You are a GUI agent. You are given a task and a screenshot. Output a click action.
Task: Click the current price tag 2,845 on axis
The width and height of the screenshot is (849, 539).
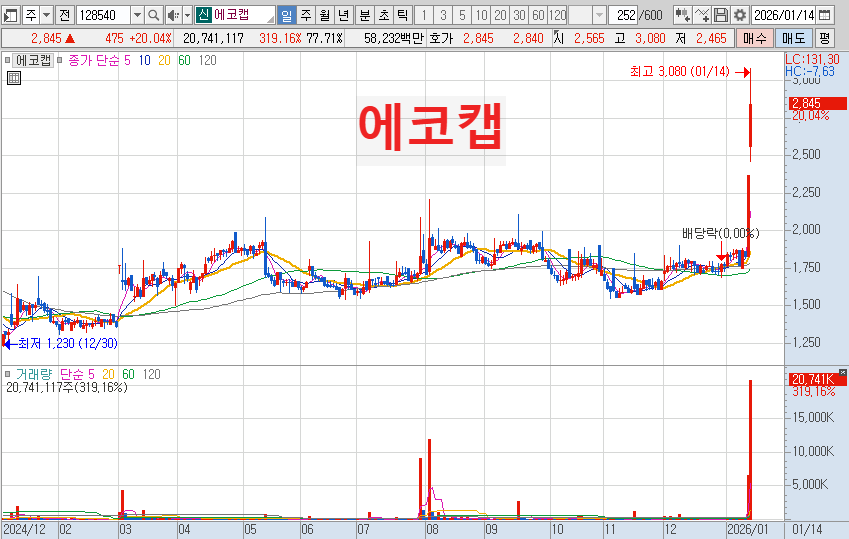pyautogui.click(x=818, y=103)
